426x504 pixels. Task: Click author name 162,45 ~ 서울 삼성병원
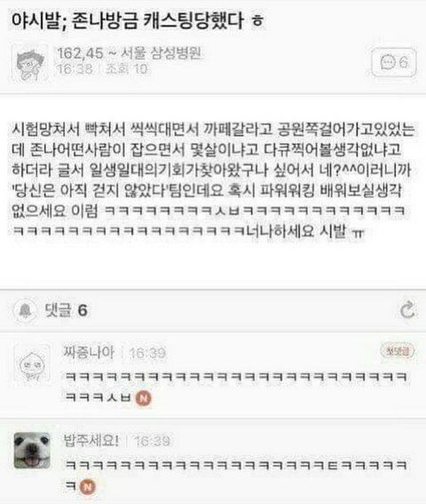130,53
